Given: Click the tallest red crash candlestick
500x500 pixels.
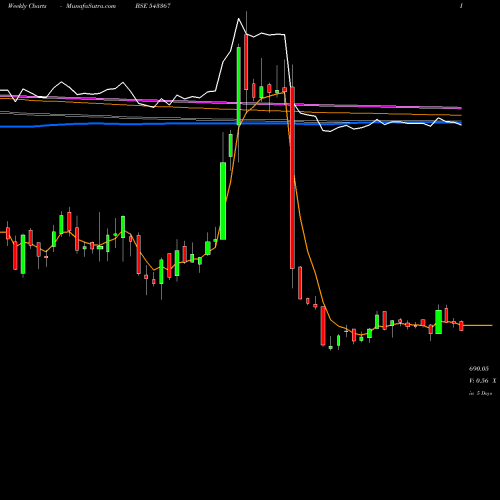Looking at the screenshot, I should (292, 178).
